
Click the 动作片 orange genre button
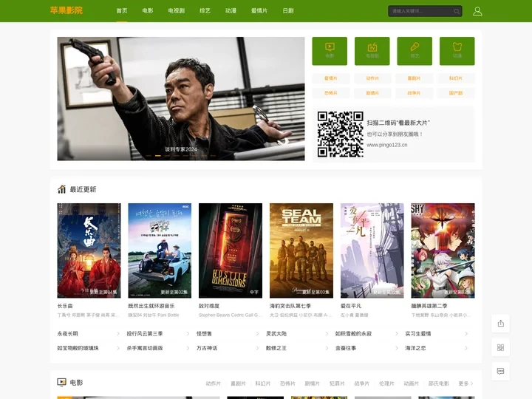click(372, 78)
